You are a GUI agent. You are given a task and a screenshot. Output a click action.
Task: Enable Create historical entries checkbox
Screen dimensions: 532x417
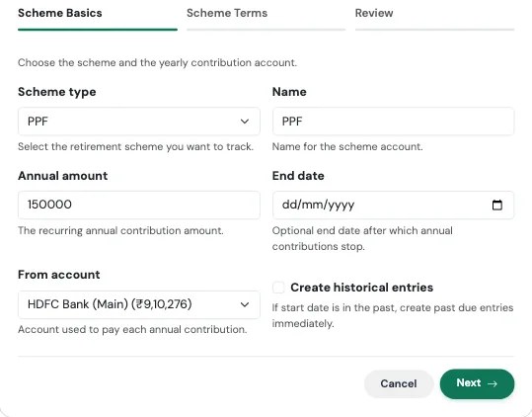click(278, 288)
